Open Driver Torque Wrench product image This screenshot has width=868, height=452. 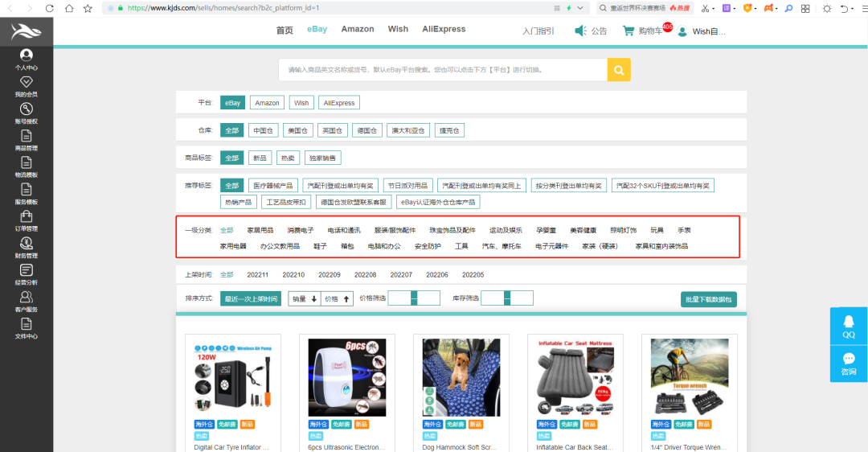[690, 378]
